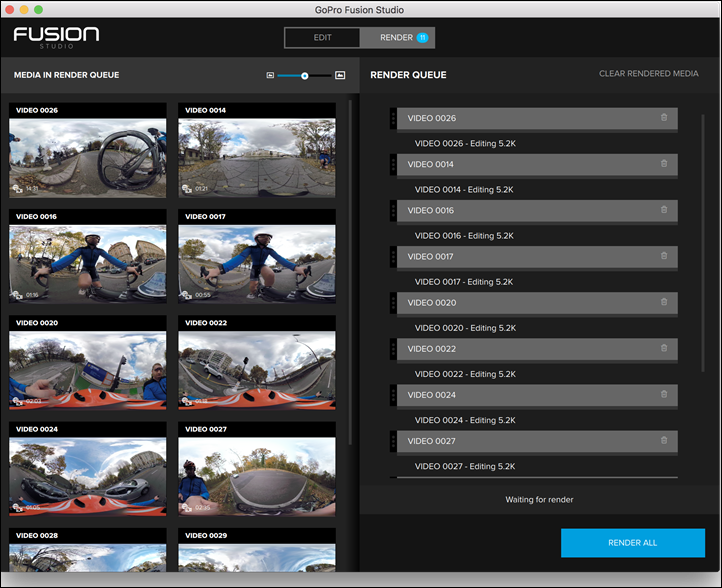The width and height of the screenshot is (722, 588).
Task: Click VIDEO 0026 queue header bar
Action: point(537,118)
